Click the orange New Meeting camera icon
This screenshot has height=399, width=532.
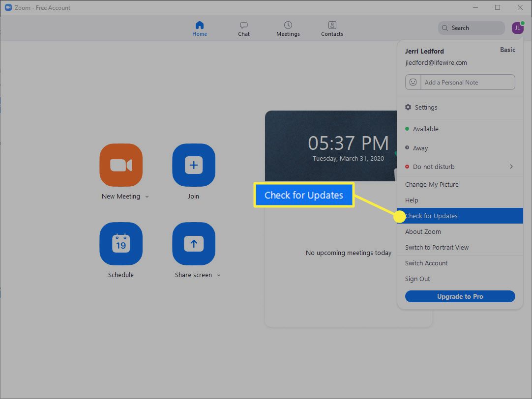pos(121,165)
